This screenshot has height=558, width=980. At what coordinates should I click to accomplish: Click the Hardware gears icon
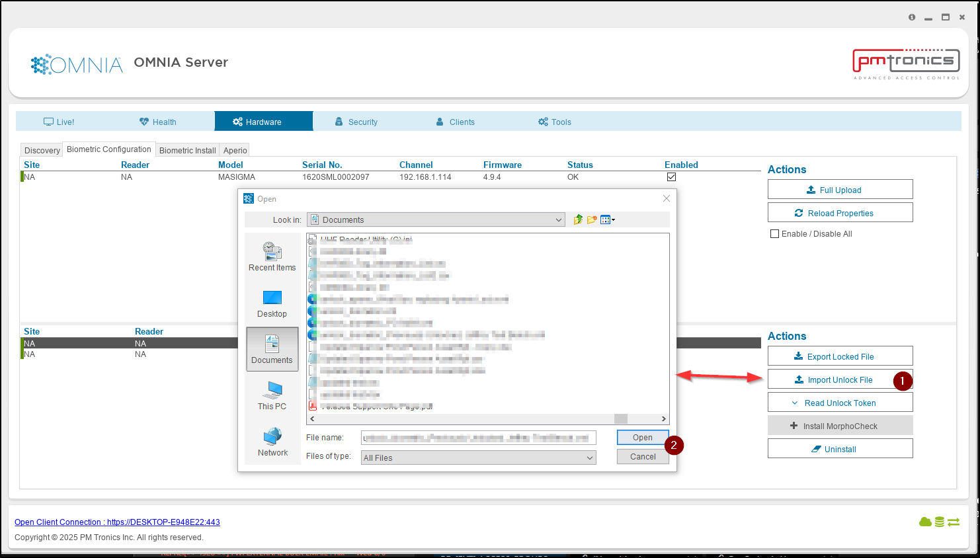point(237,122)
